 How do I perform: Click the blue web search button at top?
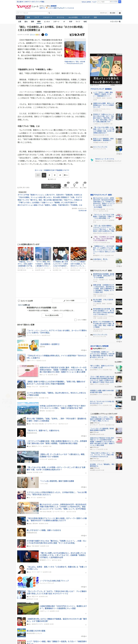point(120,2)
